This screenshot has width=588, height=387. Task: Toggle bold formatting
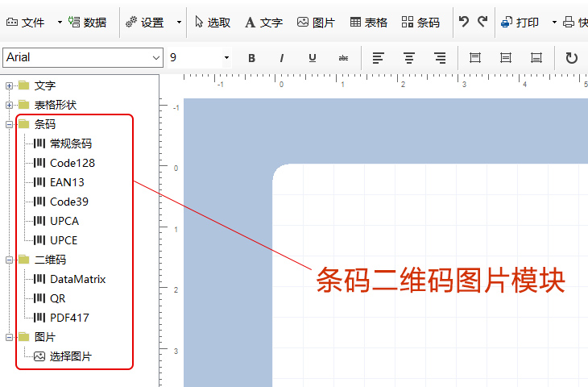251,58
